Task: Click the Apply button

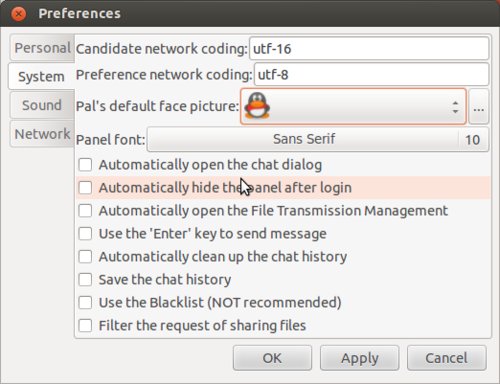Action: coord(360,358)
